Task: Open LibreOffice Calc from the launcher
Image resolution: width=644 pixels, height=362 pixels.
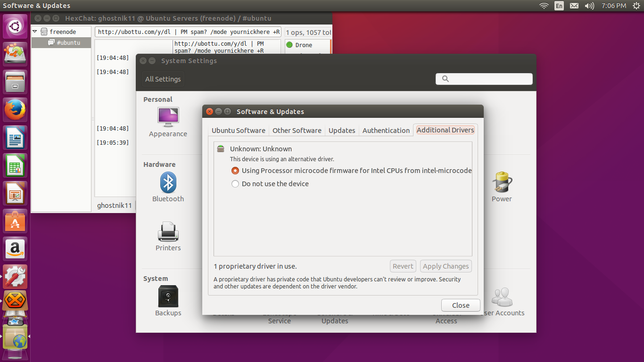Action: coord(16,165)
